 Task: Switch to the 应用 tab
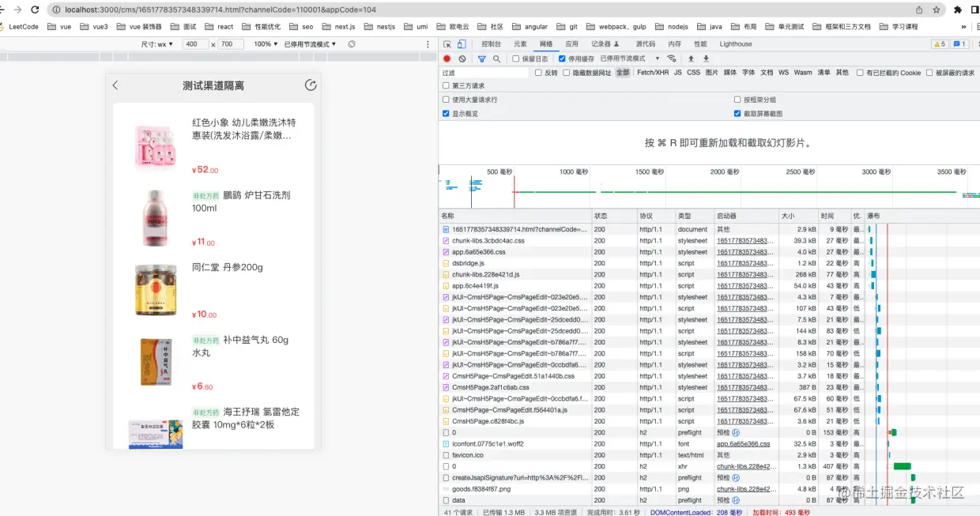tap(571, 44)
